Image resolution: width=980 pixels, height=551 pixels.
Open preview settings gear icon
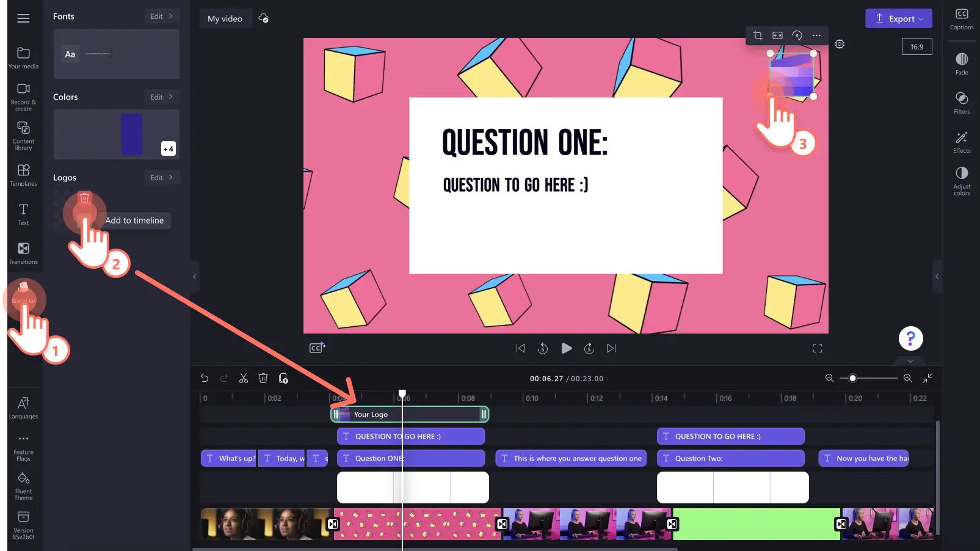pos(840,44)
